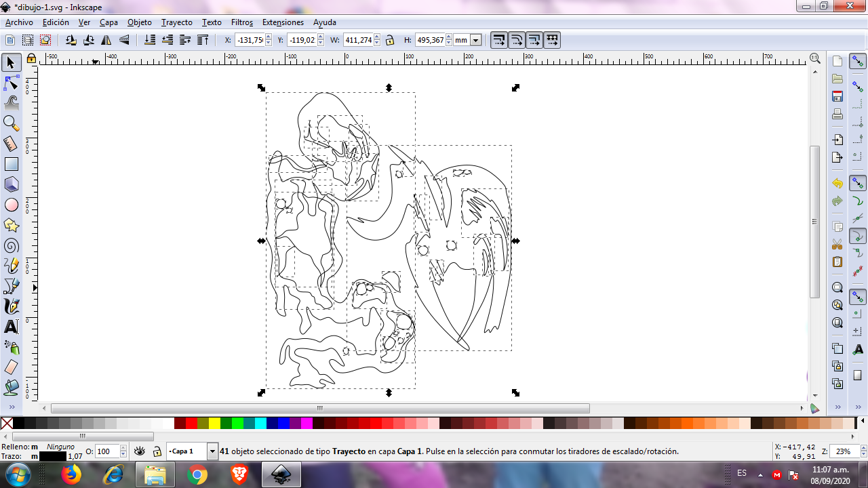Click the X coordinate input field
This screenshot has height=488, width=868.
[249, 40]
